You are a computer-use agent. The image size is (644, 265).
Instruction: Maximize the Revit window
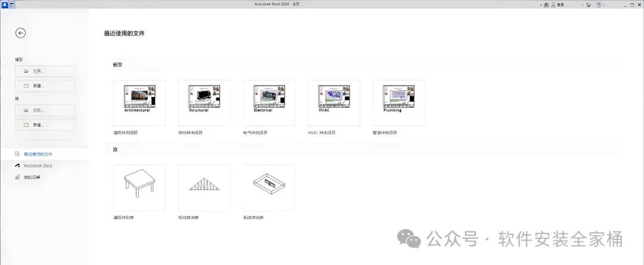[631, 5]
